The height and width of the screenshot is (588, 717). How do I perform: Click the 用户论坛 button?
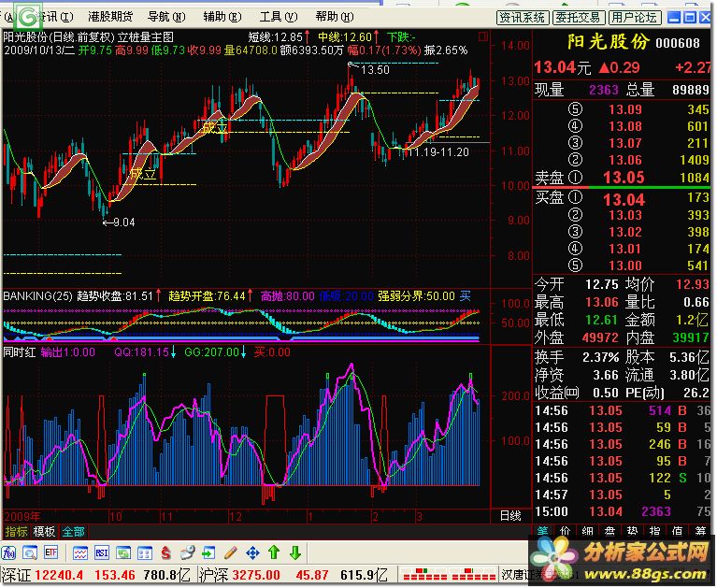tap(635, 18)
